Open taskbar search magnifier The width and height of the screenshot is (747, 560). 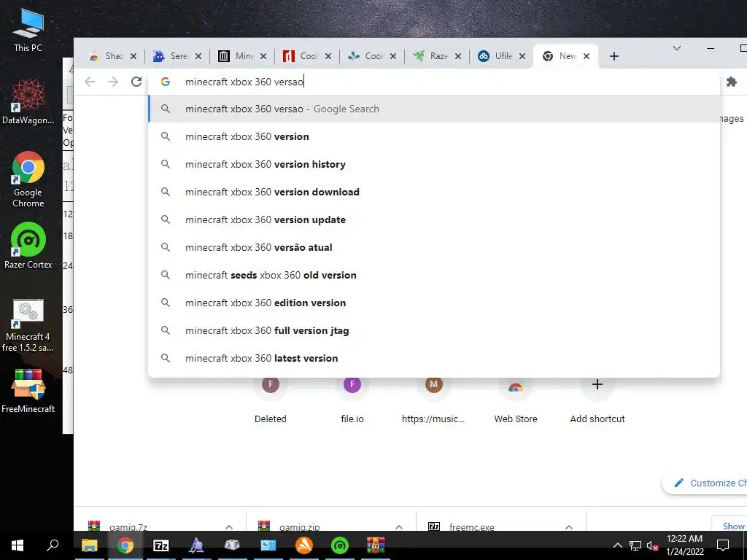tap(53, 545)
